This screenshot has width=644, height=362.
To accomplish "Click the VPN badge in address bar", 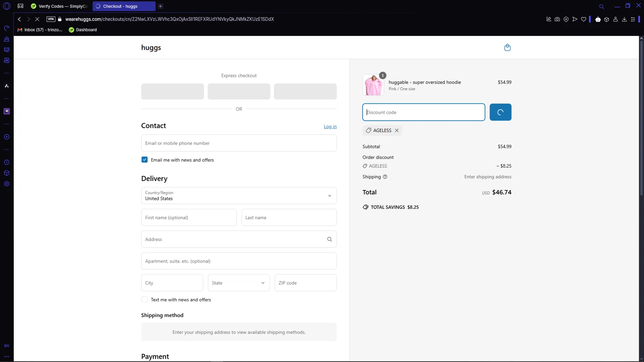I will point(51,19).
